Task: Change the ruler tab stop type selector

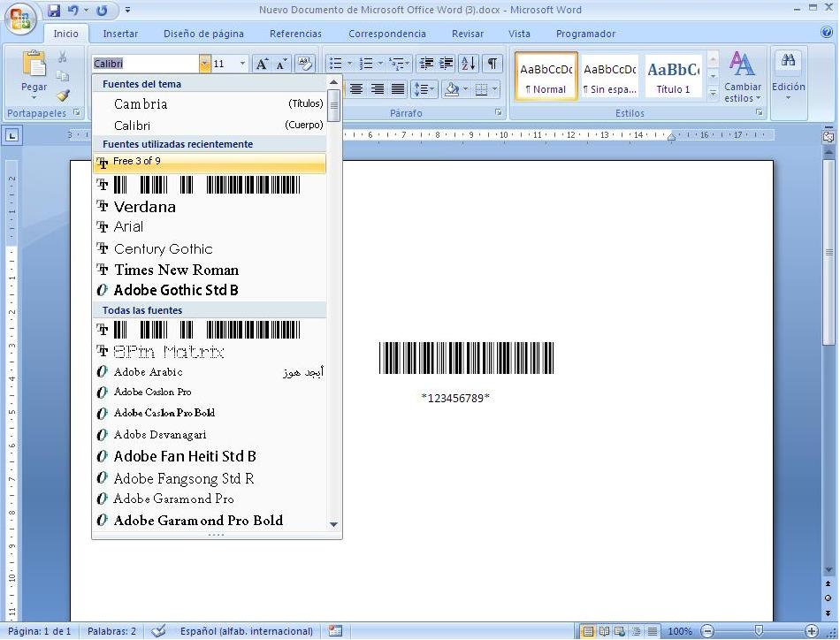Action: coord(11,135)
